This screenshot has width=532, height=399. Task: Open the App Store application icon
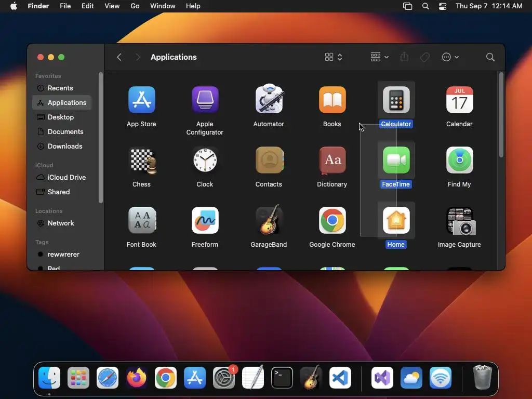(x=141, y=100)
